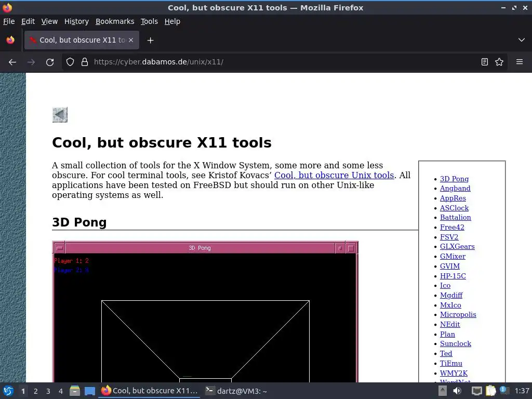The image size is (532, 399).
Task: Jump to Micropolis in the index
Action: coord(458,315)
